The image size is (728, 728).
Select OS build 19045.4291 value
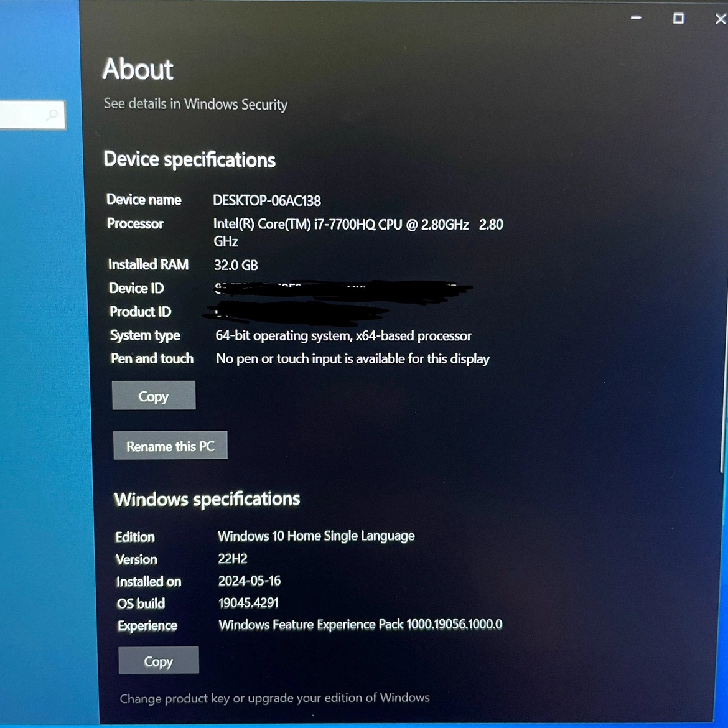248,603
